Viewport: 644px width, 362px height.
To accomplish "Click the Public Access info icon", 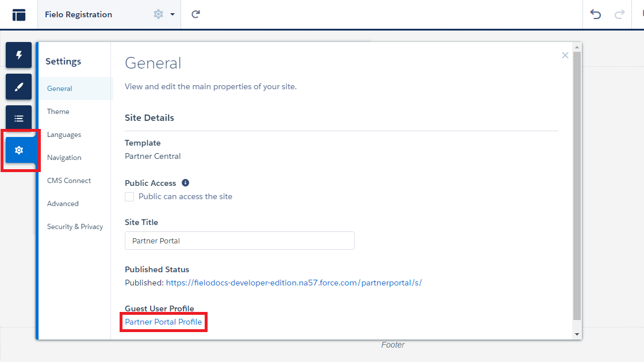I will click(x=186, y=183).
